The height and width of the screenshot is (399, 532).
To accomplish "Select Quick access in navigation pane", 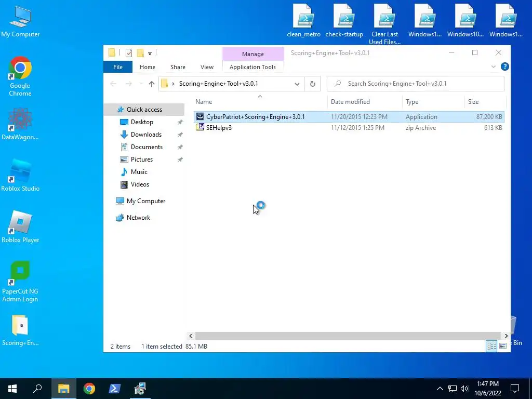I will pos(144,110).
